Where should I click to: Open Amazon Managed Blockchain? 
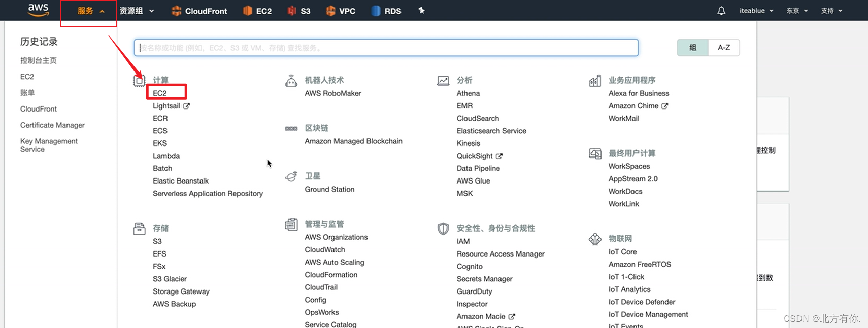coord(353,141)
